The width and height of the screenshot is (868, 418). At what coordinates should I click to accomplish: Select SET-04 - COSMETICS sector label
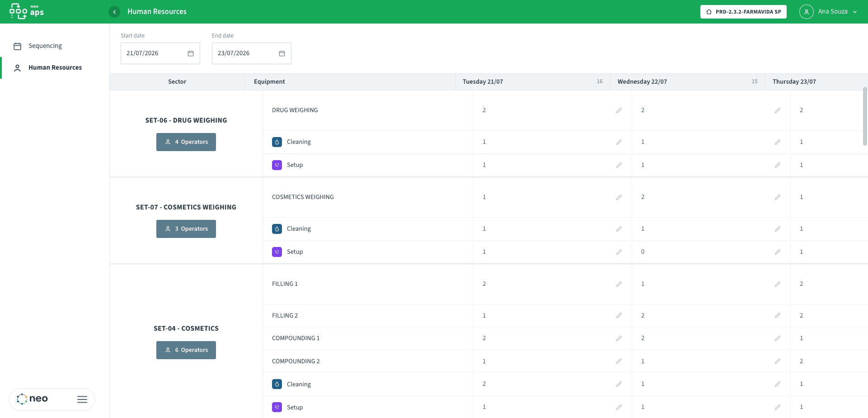186,328
